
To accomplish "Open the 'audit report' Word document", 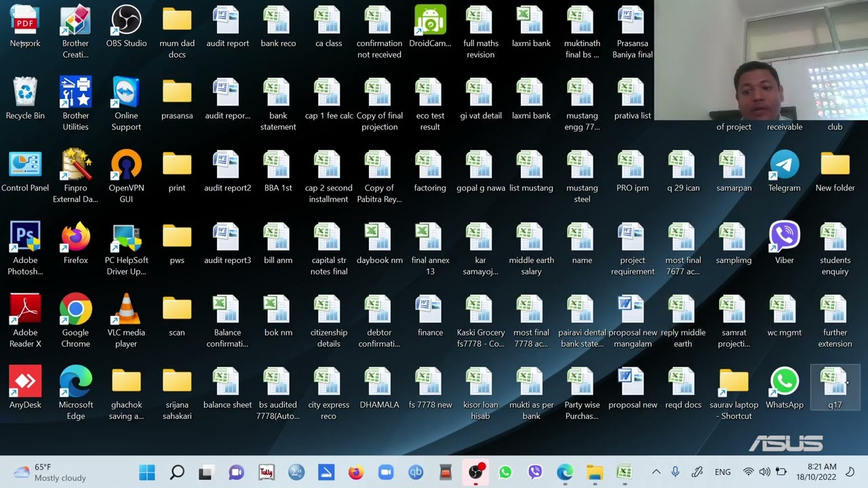I will click(227, 27).
